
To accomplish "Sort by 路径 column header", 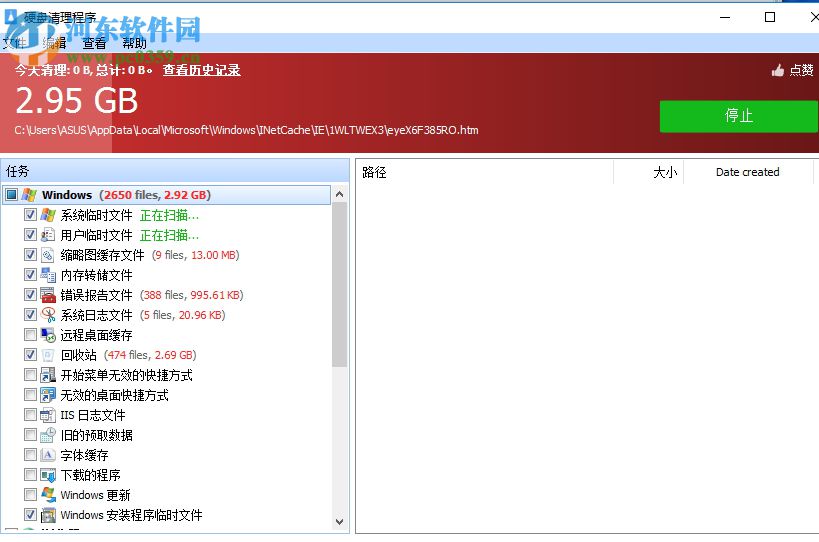I will coord(484,172).
